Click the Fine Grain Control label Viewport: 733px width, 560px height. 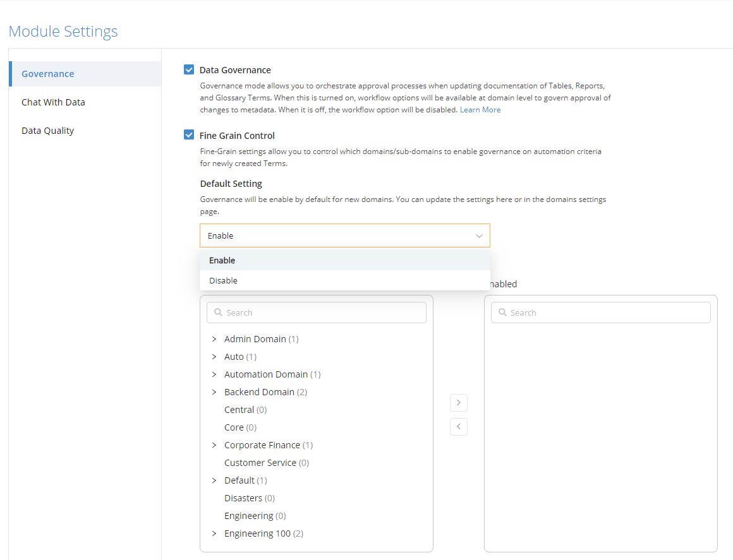pyautogui.click(x=237, y=136)
